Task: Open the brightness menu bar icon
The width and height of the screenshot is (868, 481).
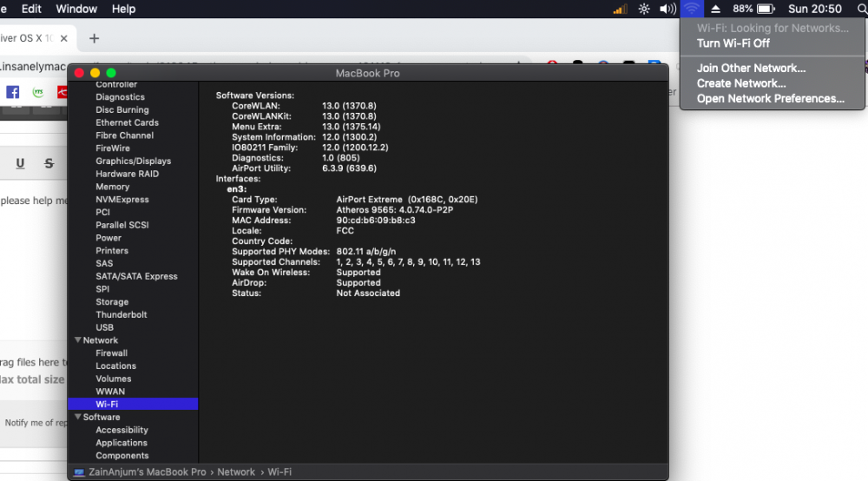Action: [644, 9]
